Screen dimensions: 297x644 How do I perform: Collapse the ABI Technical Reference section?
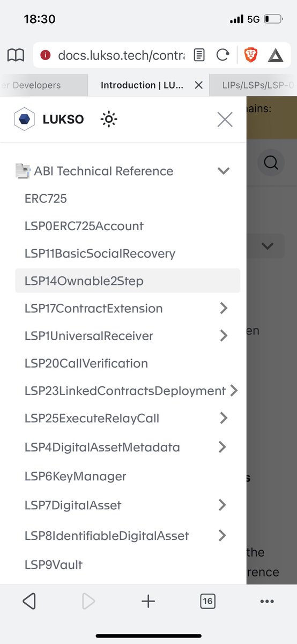[223, 171]
